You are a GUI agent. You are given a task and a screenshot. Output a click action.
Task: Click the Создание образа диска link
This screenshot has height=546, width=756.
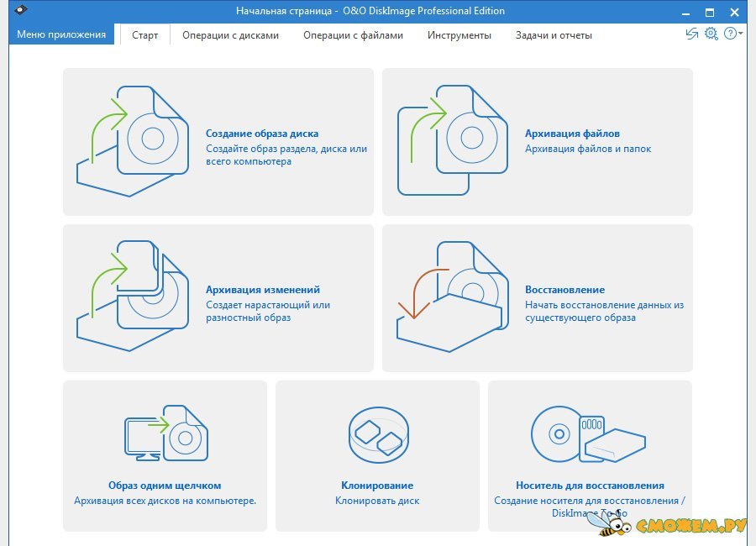click(x=262, y=134)
